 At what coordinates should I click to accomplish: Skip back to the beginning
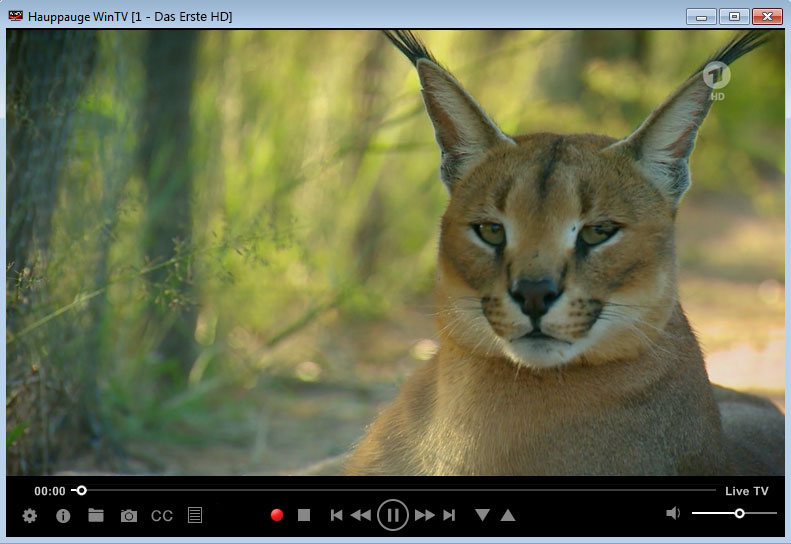pyautogui.click(x=337, y=515)
